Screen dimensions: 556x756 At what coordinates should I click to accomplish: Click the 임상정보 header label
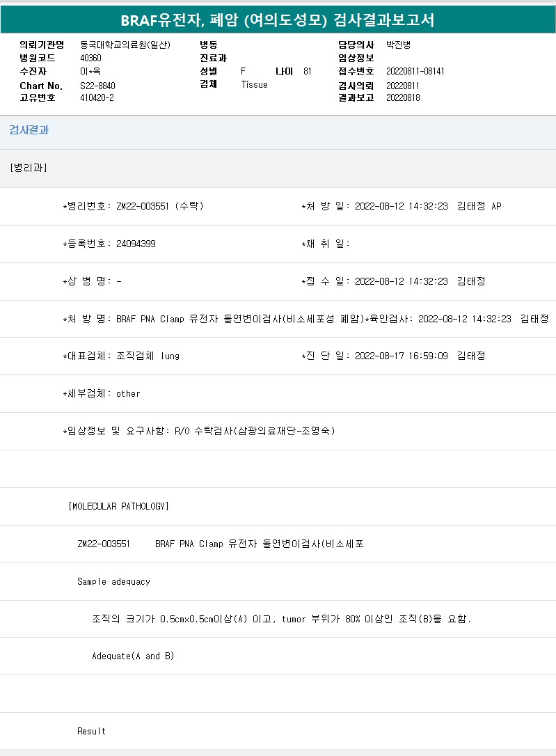(356, 58)
